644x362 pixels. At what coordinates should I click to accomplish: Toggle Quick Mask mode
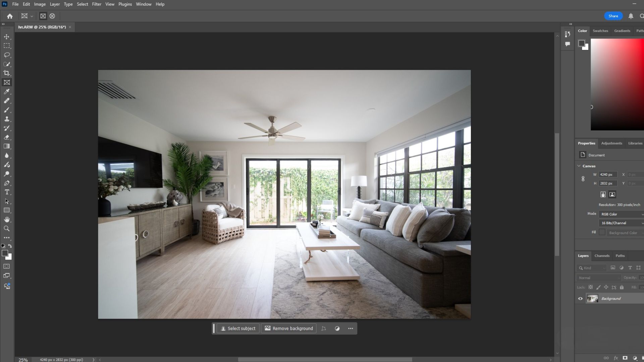pyautogui.click(x=7, y=266)
